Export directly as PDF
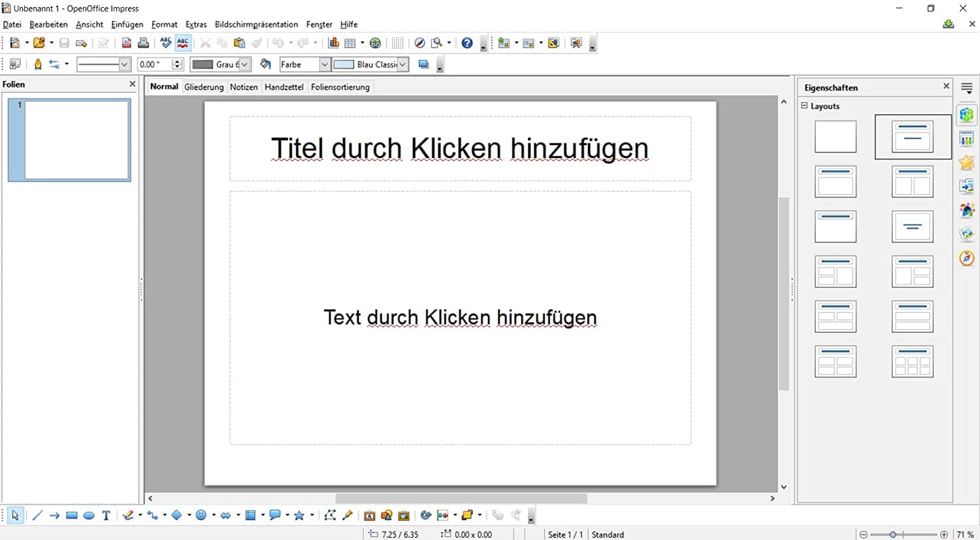 (x=127, y=43)
